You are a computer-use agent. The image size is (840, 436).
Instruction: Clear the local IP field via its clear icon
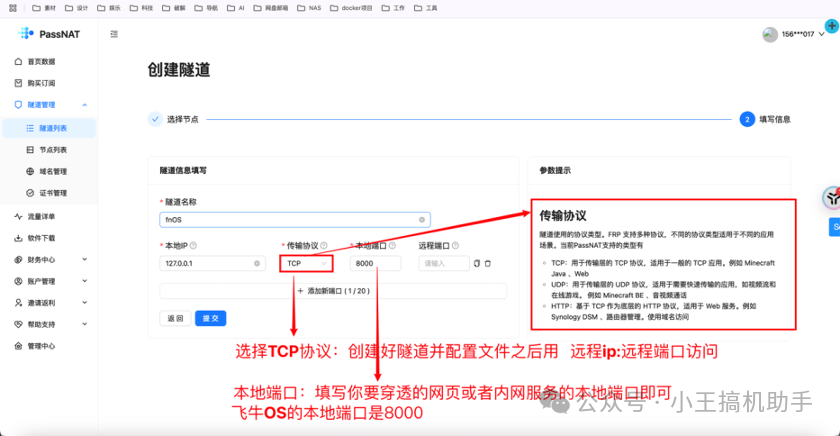[x=257, y=263]
